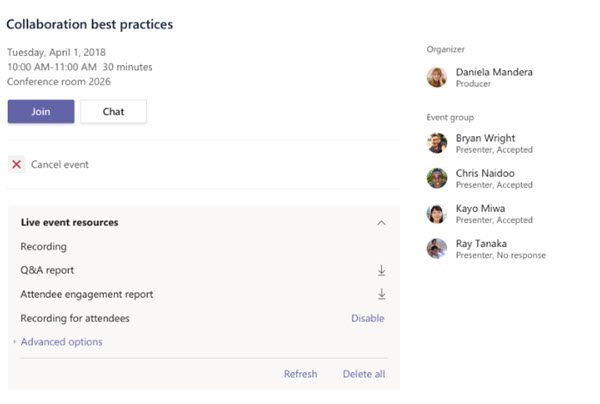Collapse the Live event resources section
600x404 pixels.
(381, 223)
